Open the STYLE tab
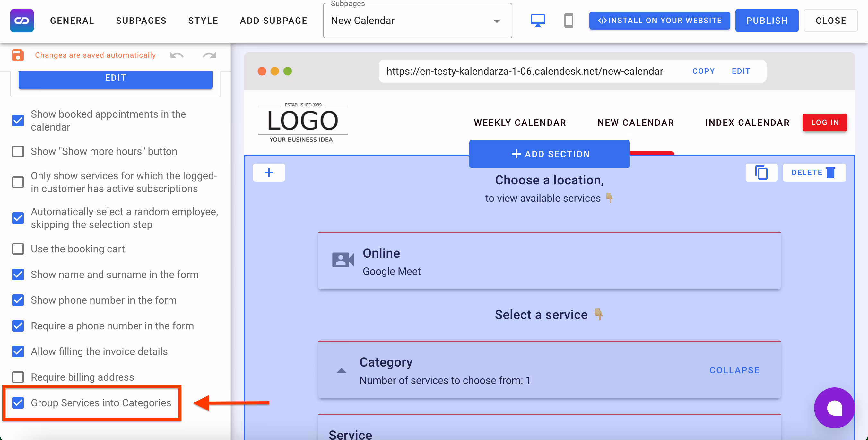 pyautogui.click(x=203, y=21)
